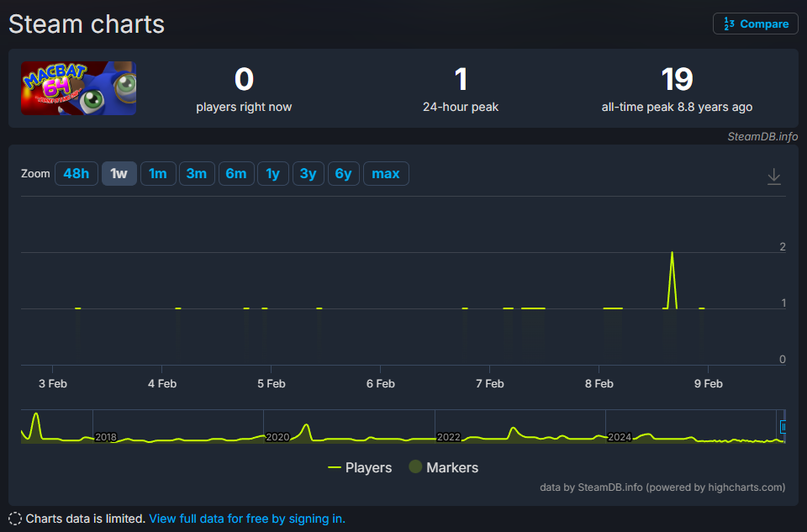
Task: Click the limited data dashed circle icon
Action: click(x=15, y=519)
